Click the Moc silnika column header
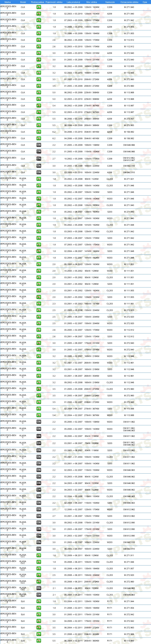The width and height of the screenshot is (151, 644). click(92, 2)
